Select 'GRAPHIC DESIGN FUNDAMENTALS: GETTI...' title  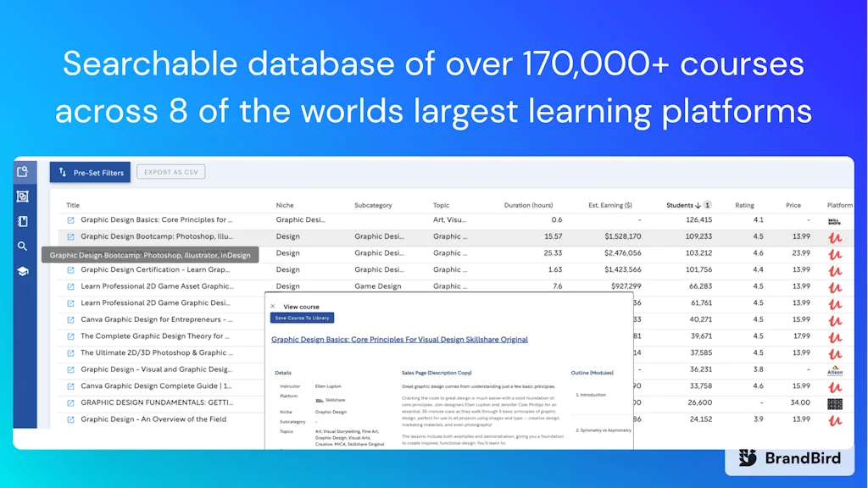point(157,402)
